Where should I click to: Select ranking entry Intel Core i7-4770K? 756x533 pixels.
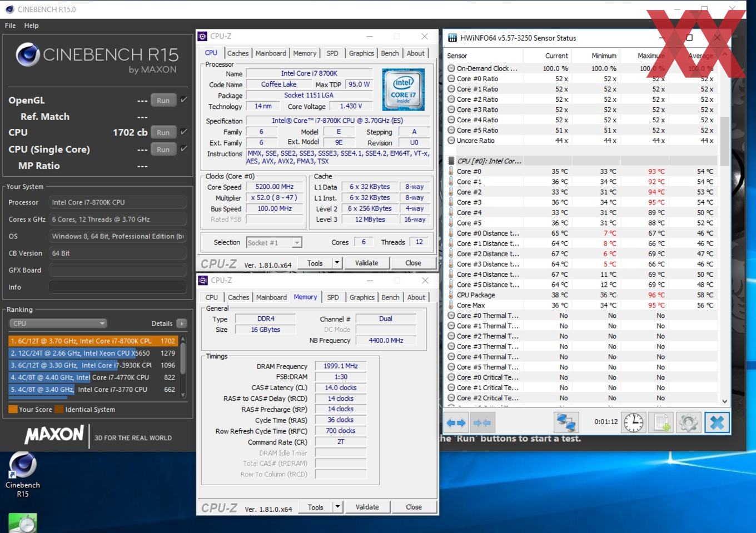(x=93, y=377)
